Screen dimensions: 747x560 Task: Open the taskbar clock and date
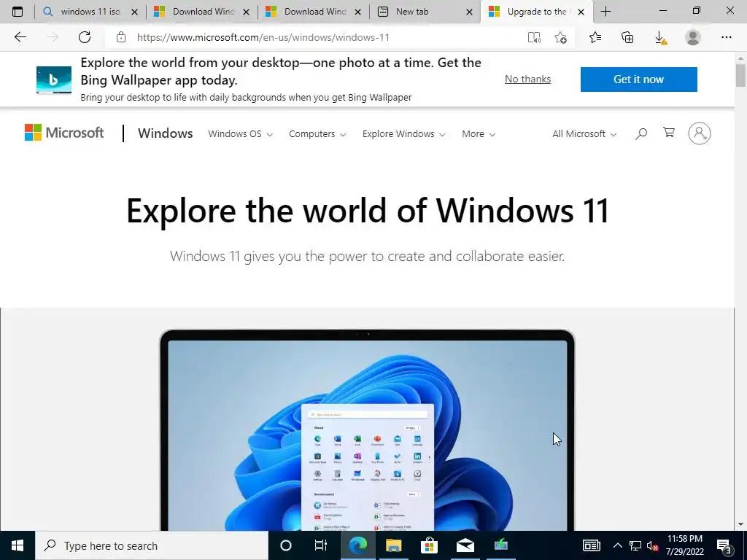[x=684, y=545]
